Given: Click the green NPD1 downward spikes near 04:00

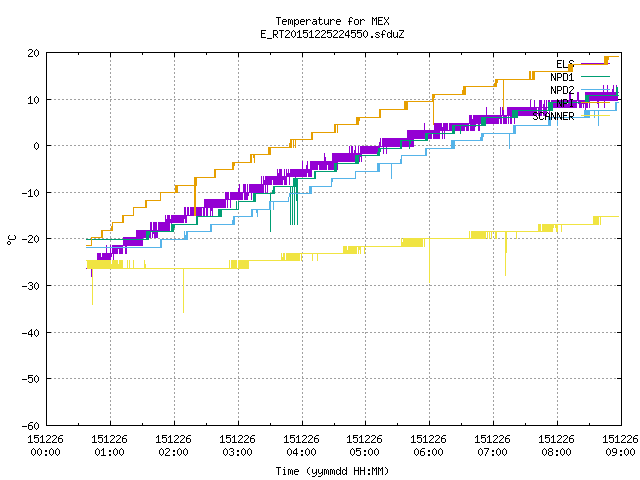Looking at the screenshot, I should tap(294, 204).
